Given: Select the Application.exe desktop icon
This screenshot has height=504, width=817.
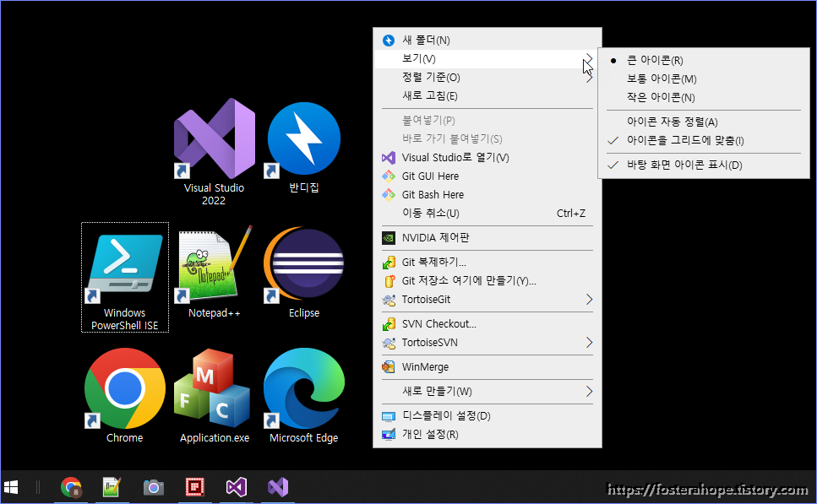Looking at the screenshot, I should point(214,396).
